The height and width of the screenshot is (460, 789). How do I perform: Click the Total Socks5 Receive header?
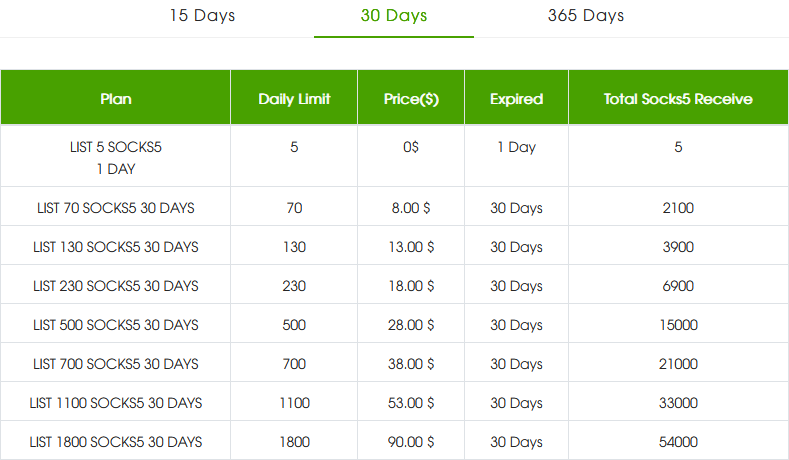678,98
